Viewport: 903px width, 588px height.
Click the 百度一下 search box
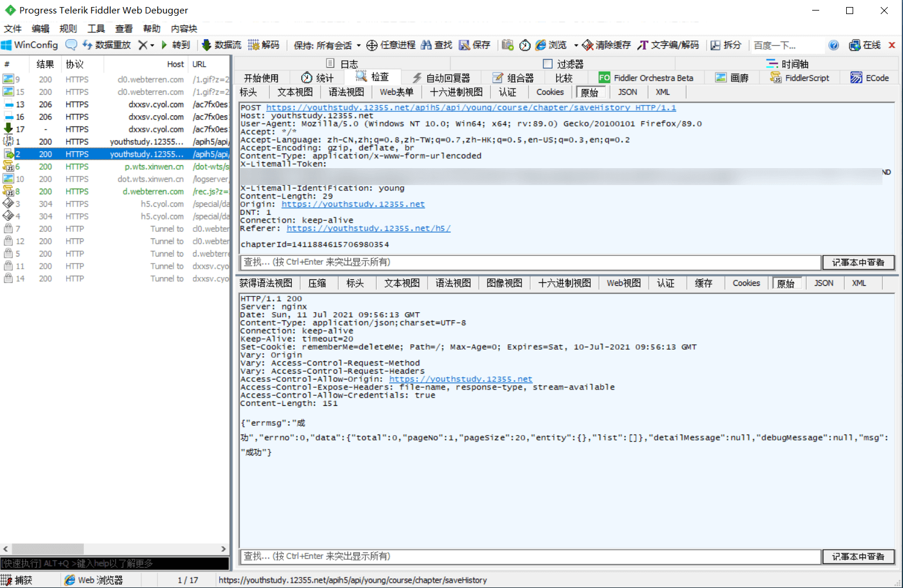pos(786,45)
